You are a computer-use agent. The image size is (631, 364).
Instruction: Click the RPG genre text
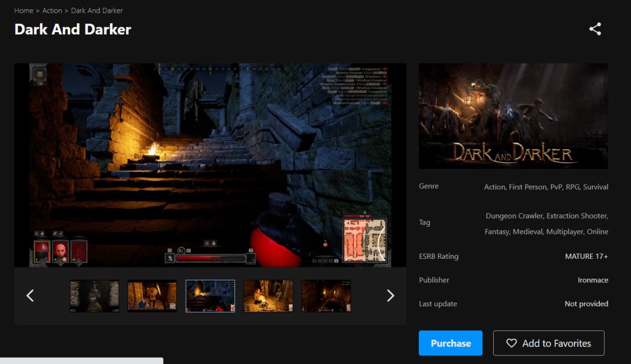(x=573, y=187)
